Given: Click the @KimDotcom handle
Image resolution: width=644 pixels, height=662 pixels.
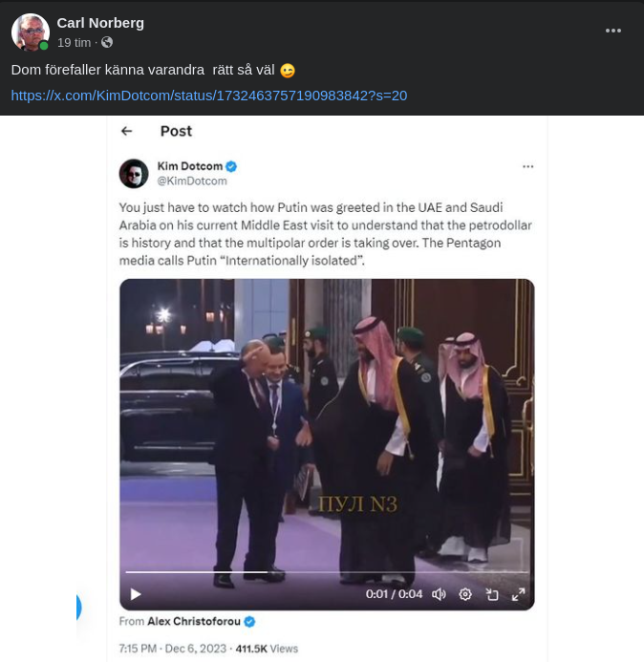Looking at the screenshot, I should tap(191, 181).
